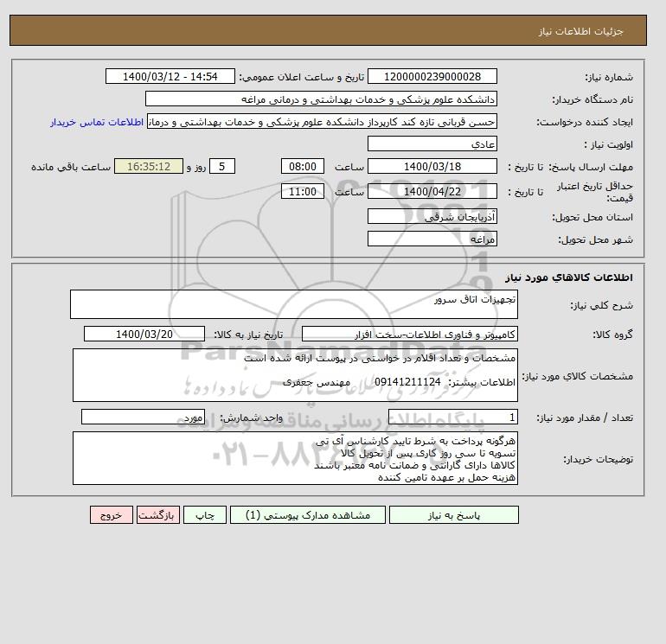
Task: Click the label گروه کالا
Action: (612, 335)
